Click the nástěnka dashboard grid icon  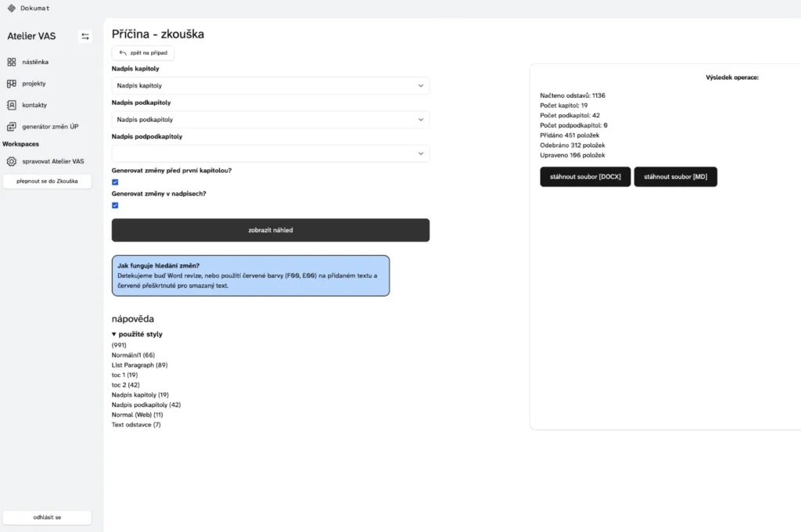pyautogui.click(x=12, y=62)
